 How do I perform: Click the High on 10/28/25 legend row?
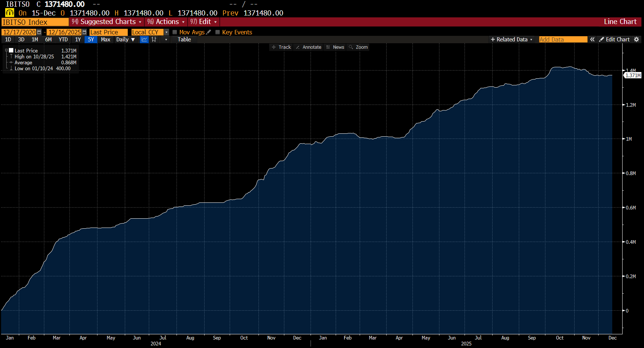pos(42,57)
